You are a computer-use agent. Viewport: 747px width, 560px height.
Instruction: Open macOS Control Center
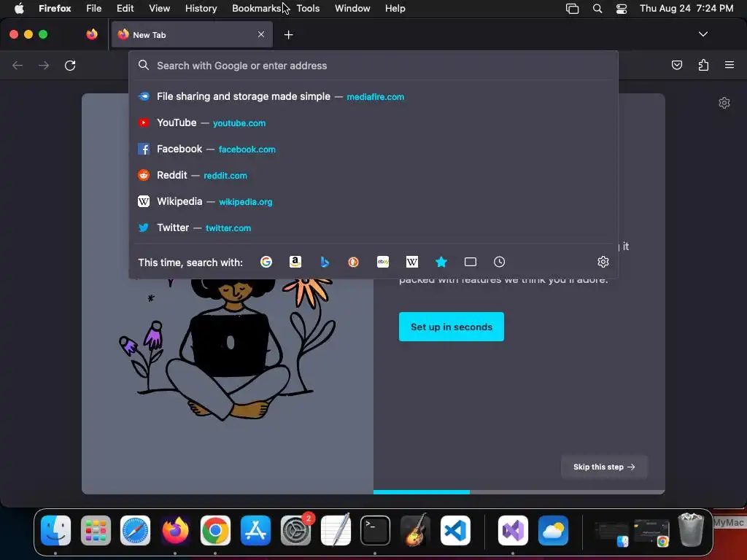[622, 8]
